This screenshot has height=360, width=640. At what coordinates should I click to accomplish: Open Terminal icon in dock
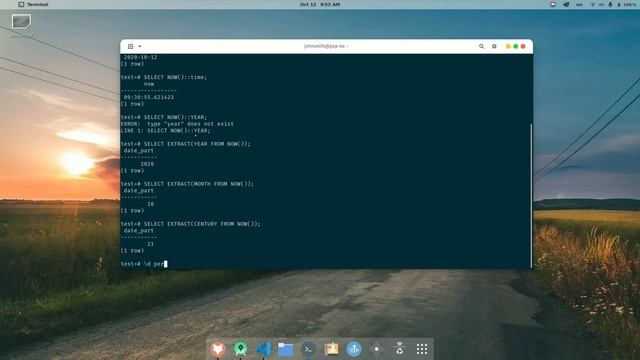[x=309, y=349]
